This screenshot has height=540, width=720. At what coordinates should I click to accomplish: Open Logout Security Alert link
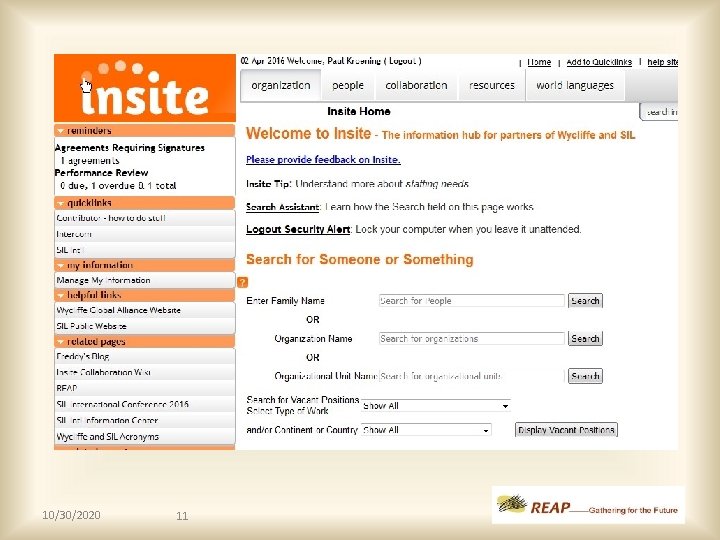click(x=298, y=229)
